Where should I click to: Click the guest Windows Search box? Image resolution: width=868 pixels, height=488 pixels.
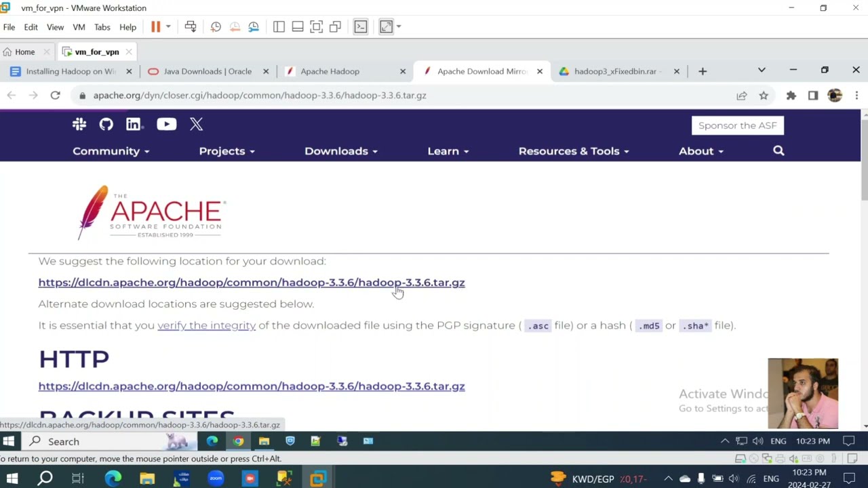[108, 441]
